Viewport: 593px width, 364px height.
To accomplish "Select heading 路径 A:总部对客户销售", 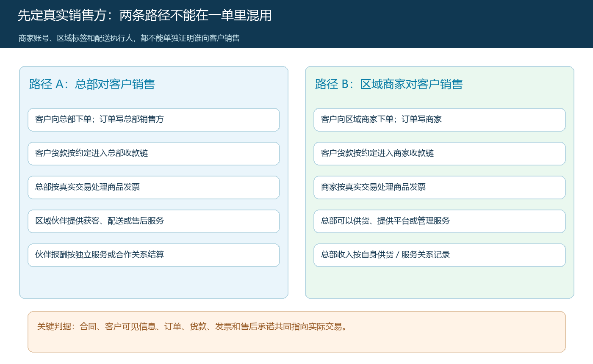I will tap(92, 84).
